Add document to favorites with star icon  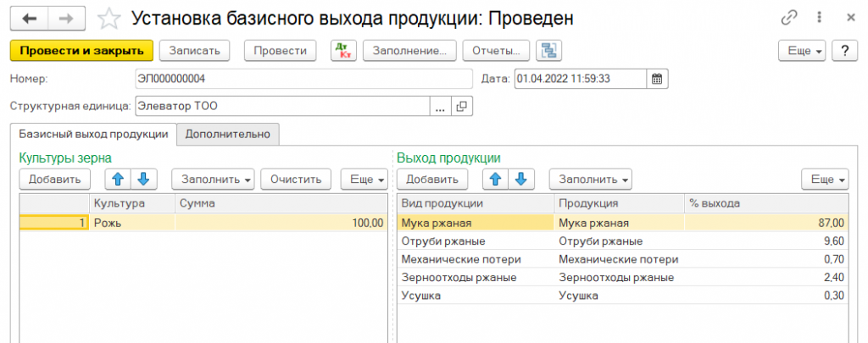click(x=110, y=18)
